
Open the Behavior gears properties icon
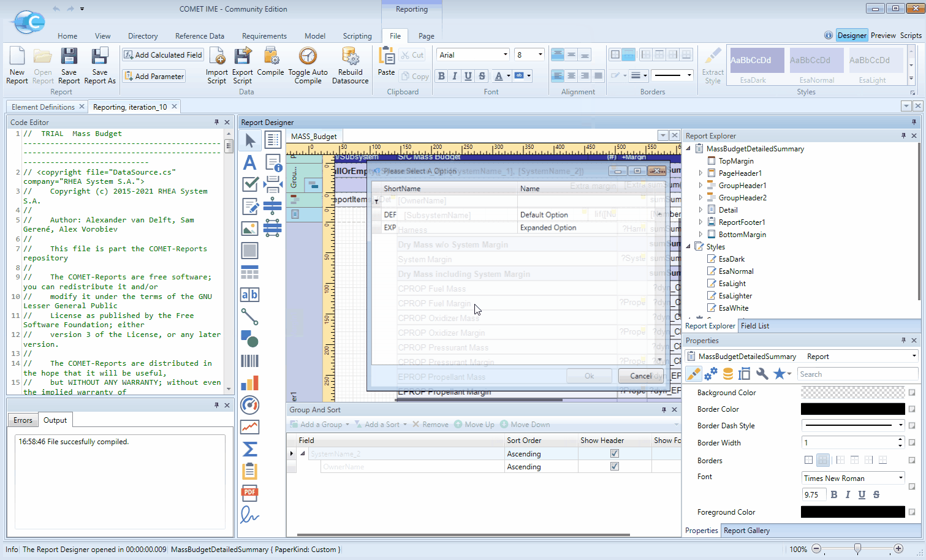[x=711, y=374]
